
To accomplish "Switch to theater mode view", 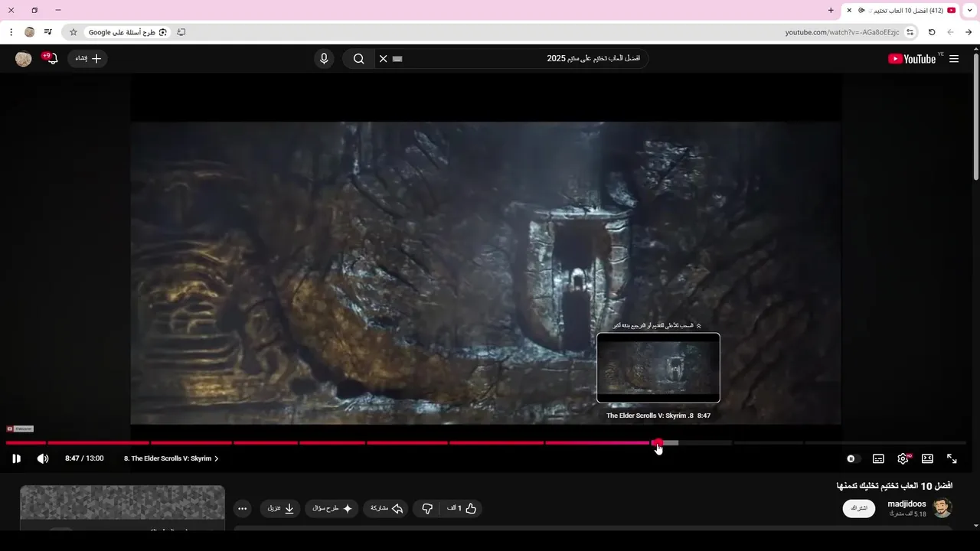I will [927, 459].
